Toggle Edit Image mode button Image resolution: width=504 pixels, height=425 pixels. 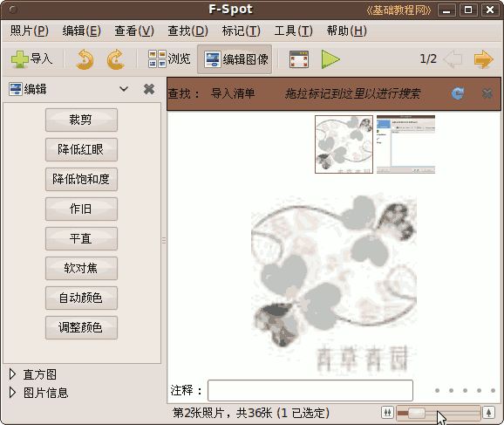(235, 59)
